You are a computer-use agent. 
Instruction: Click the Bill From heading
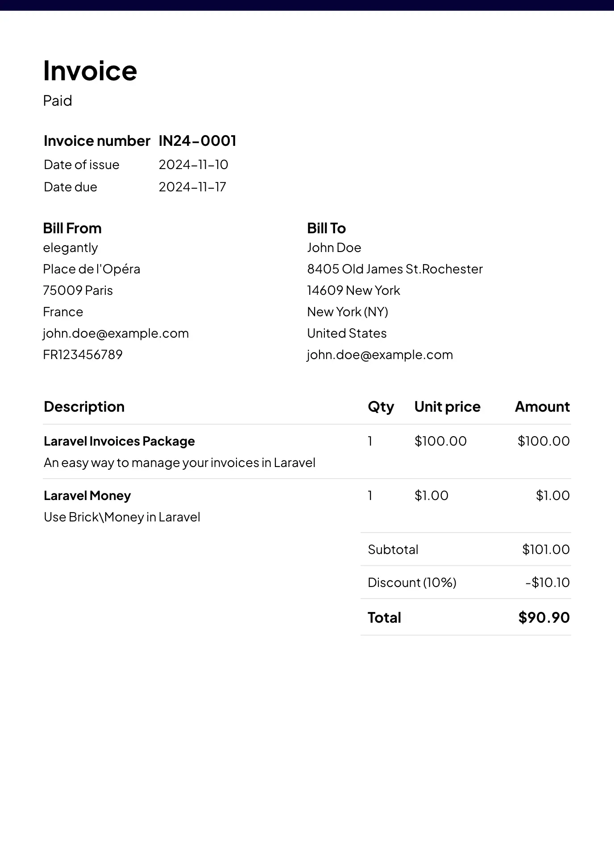72,228
